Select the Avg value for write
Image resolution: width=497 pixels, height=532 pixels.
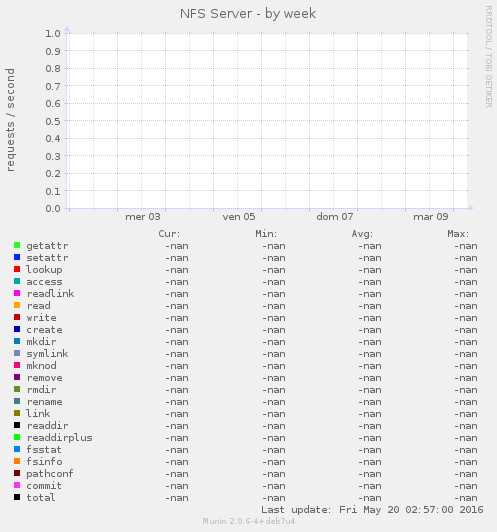(370, 318)
